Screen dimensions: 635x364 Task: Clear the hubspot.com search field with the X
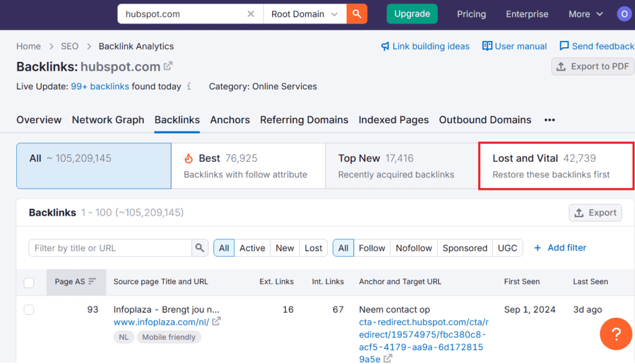(x=251, y=13)
